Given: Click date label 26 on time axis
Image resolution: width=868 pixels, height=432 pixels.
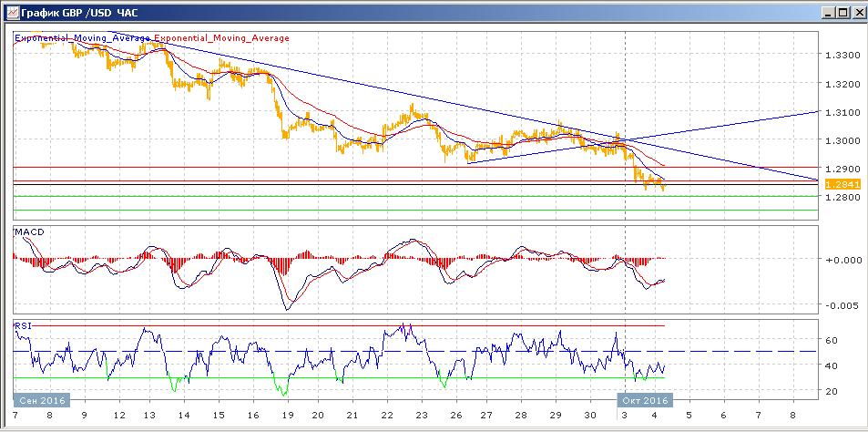Looking at the screenshot, I should 456,415.
